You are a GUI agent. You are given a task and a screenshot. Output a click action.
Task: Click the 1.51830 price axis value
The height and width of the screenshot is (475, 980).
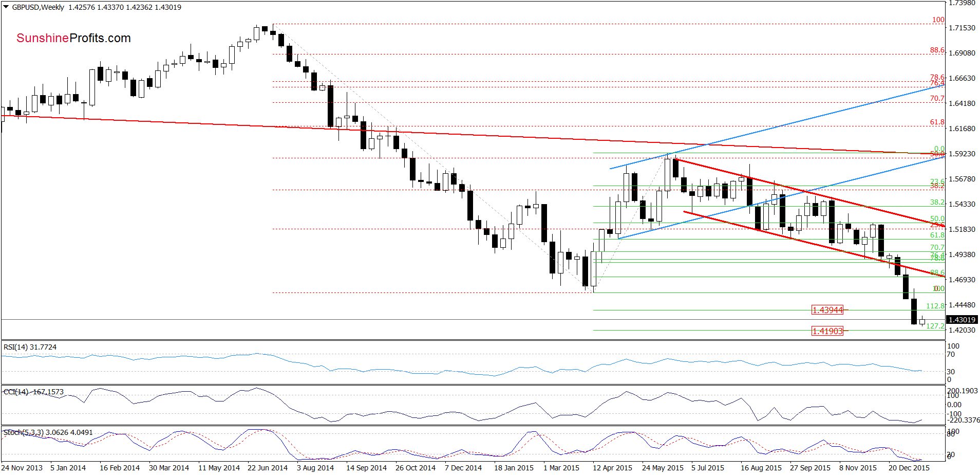click(x=962, y=229)
